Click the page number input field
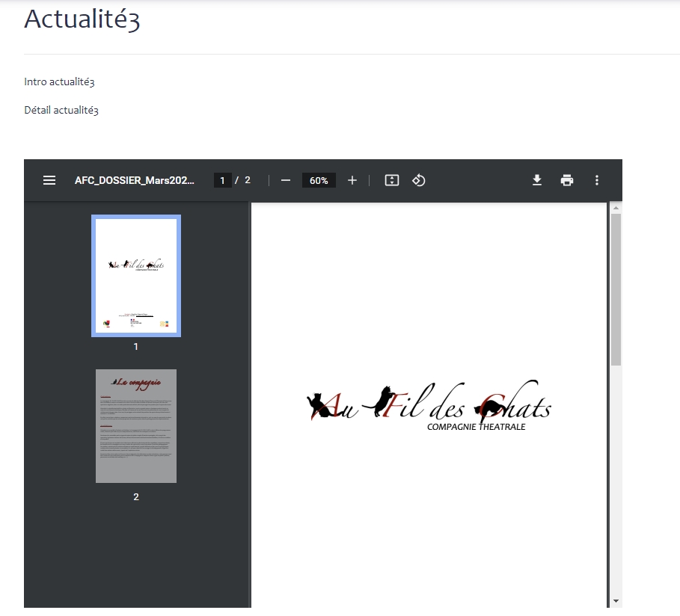This screenshot has width=680, height=616. click(222, 180)
